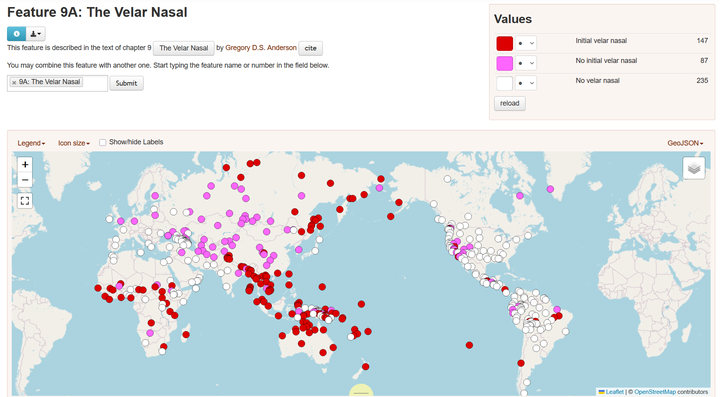720x397 pixels.
Task: Click the reload button
Action: [510, 103]
